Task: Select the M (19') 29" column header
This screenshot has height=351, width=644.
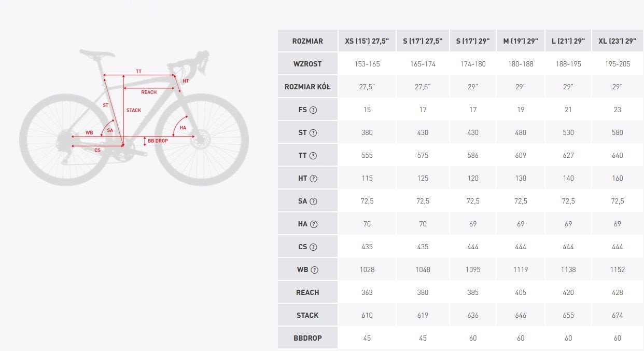Action: [521, 41]
